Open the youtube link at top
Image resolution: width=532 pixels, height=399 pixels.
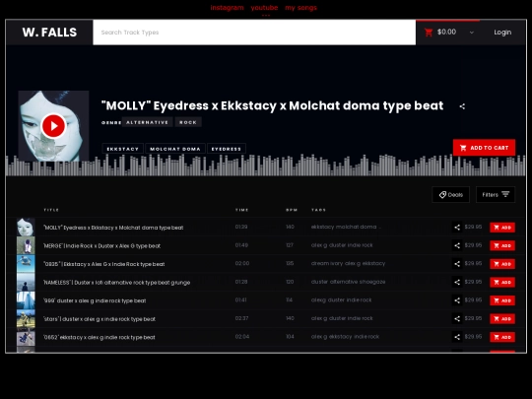264,8
